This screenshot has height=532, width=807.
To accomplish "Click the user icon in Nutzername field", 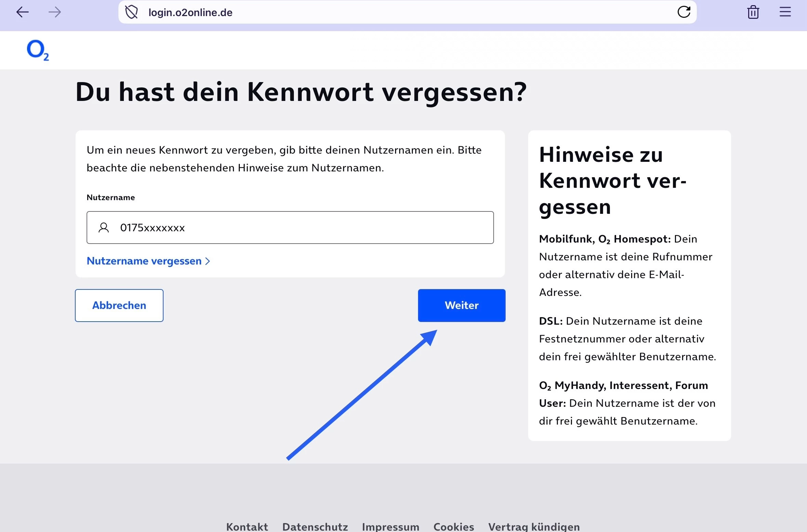I will tap(104, 228).
